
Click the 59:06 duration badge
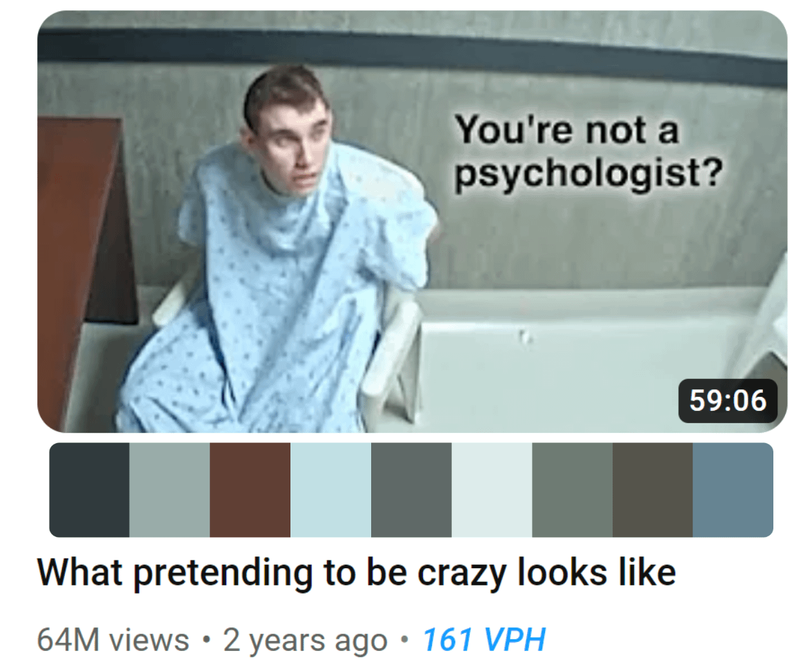pyautogui.click(x=728, y=400)
